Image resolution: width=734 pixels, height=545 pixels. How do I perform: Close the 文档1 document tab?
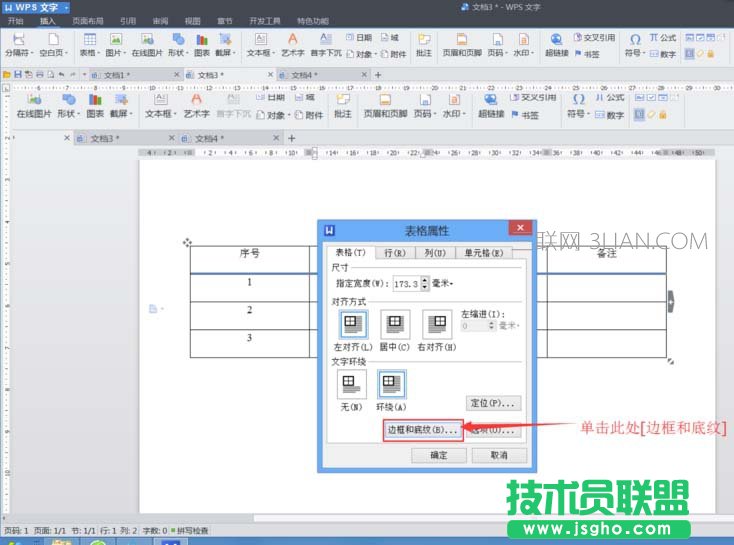(176, 74)
